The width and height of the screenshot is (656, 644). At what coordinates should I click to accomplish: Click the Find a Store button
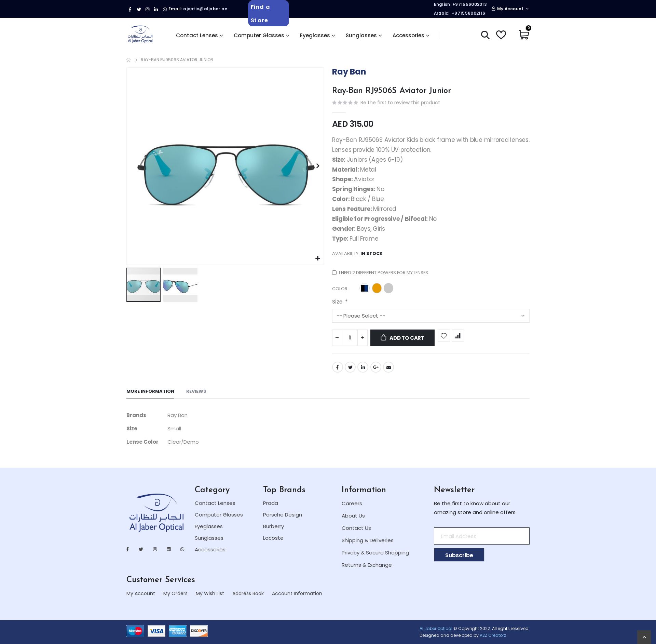[x=269, y=13]
